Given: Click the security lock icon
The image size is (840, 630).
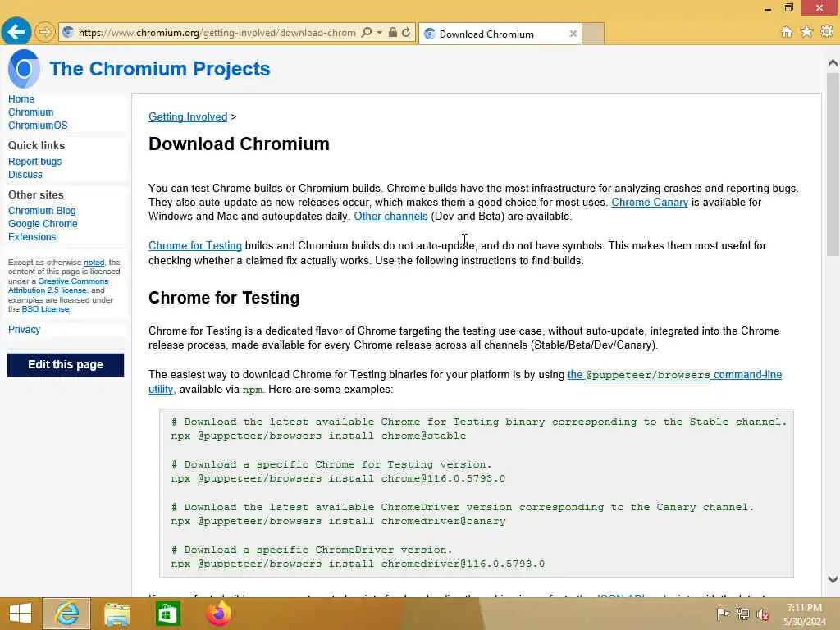Looking at the screenshot, I should [393, 32].
